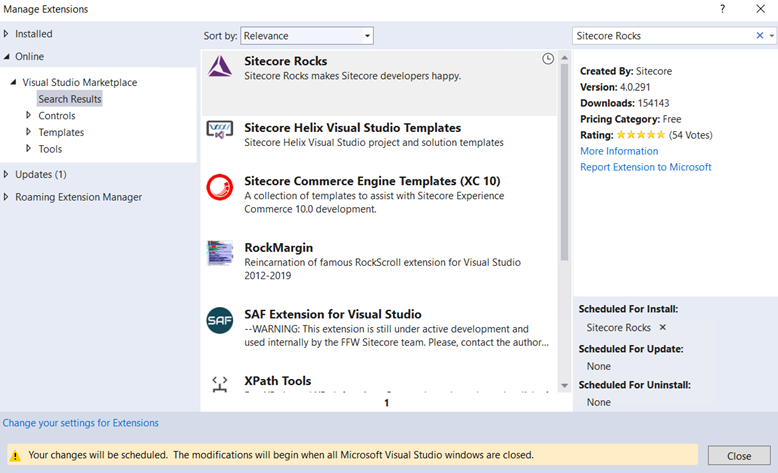Click the SAF Extension warning description
Viewport: 778px width, 473px height.
[396, 336]
